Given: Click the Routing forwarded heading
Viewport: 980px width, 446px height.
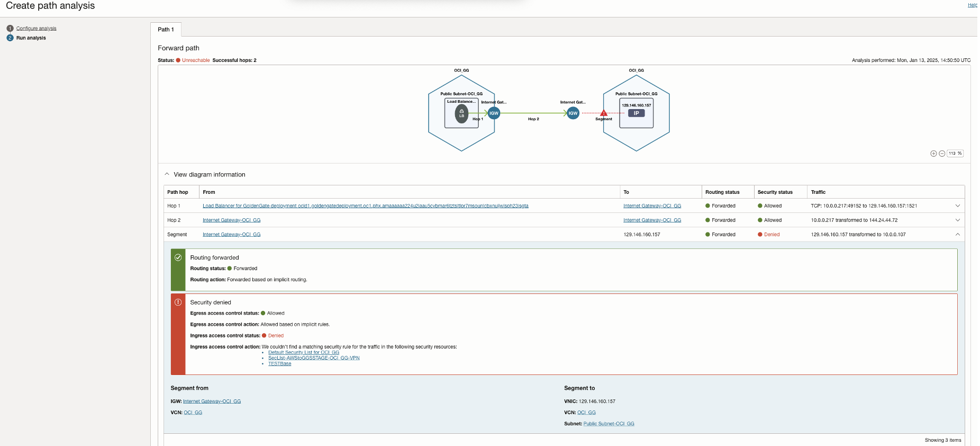Looking at the screenshot, I should (215, 258).
